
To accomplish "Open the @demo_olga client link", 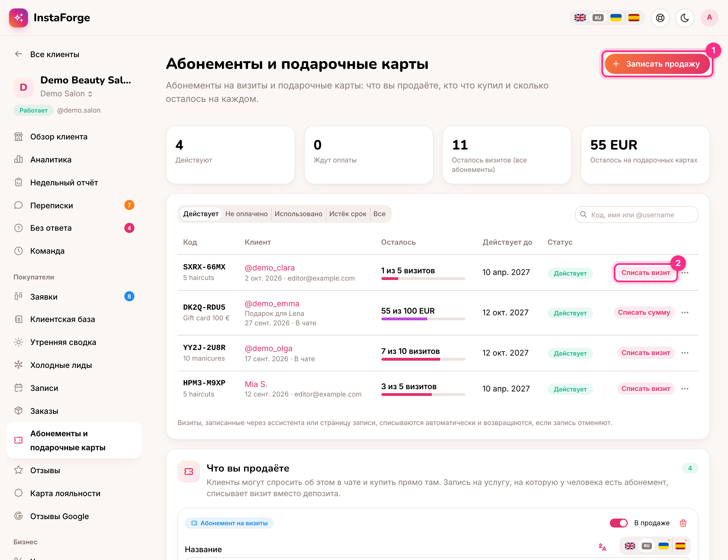I will tap(268, 348).
